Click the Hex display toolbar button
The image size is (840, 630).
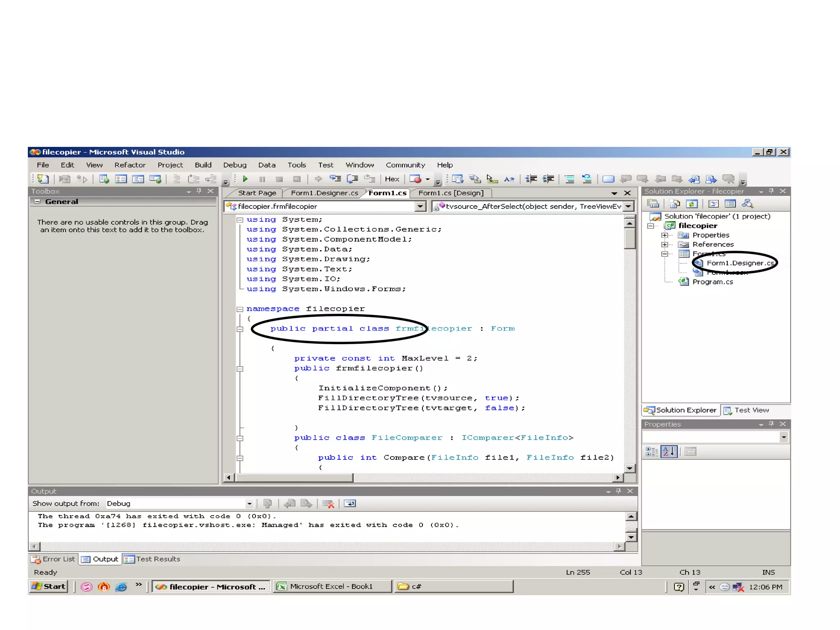[392, 179]
